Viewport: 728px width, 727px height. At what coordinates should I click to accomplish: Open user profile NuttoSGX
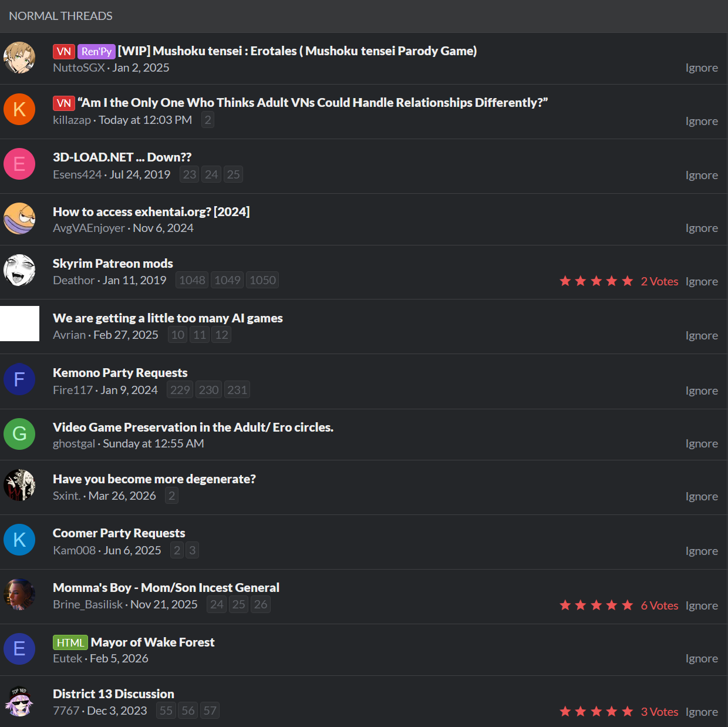(x=79, y=68)
